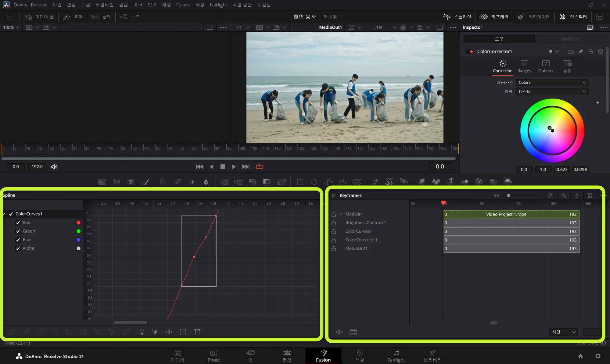This screenshot has width=610, height=364.
Task: Toggle loop playback button
Action: click(260, 166)
